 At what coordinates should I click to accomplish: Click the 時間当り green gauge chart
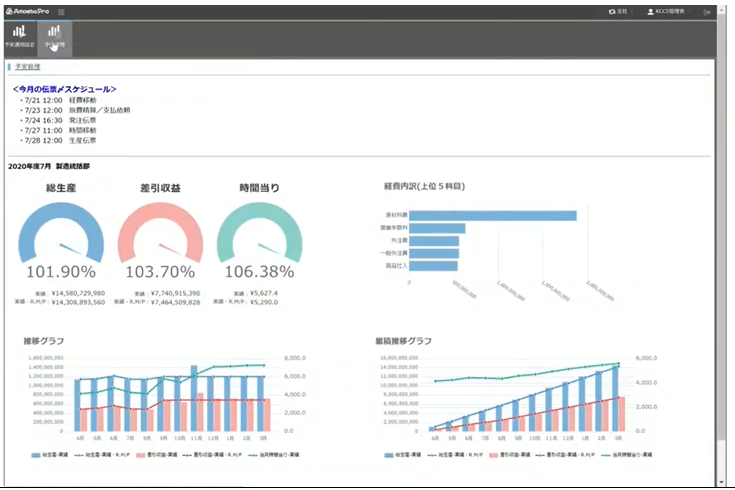click(x=260, y=232)
